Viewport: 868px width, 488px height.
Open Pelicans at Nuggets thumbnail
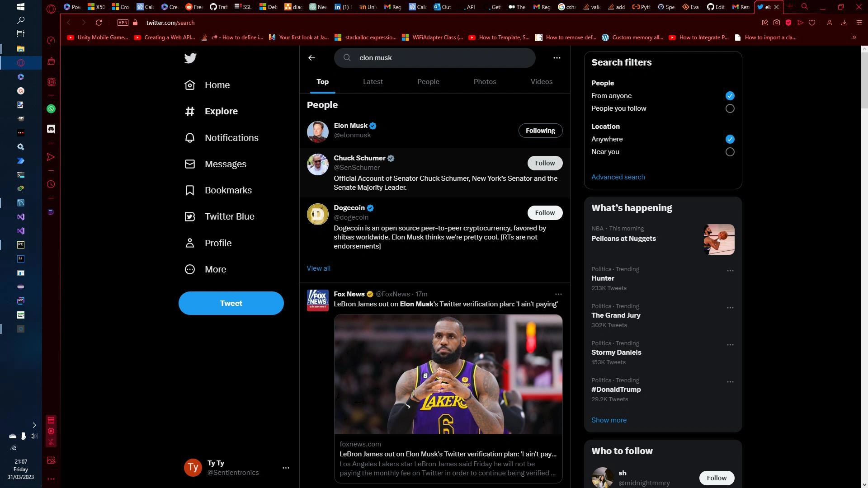click(x=719, y=239)
